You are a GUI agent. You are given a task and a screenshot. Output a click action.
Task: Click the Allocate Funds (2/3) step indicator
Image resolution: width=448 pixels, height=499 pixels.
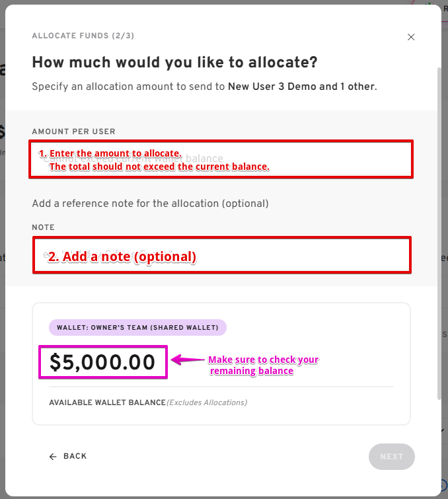click(83, 36)
